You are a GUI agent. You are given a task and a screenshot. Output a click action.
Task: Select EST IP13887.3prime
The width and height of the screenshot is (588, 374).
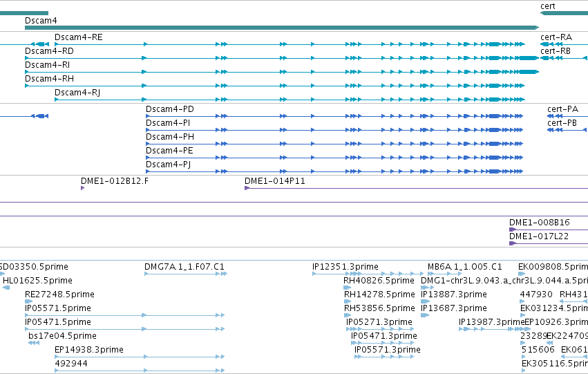454,294
